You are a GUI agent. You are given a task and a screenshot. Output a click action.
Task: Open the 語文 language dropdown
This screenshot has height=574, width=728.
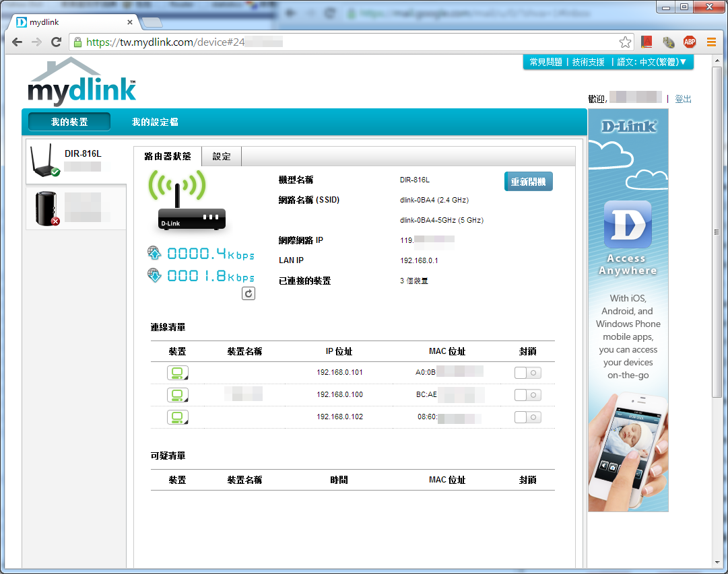click(x=652, y=62)
